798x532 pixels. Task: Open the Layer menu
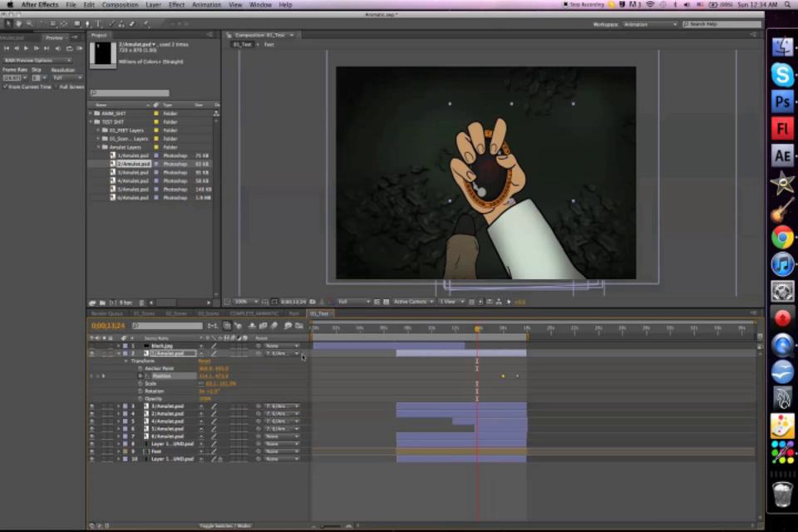(153, 5)
